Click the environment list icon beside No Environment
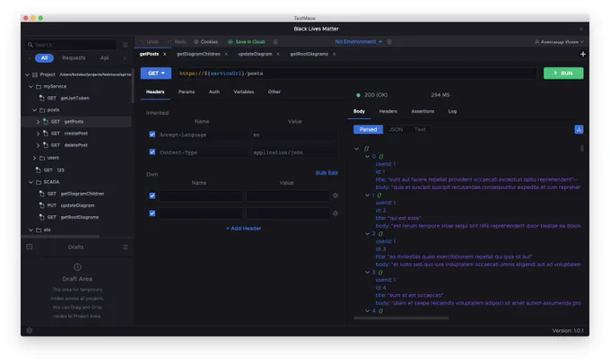This screenshot has width=610, height=364. click(389, 41)
